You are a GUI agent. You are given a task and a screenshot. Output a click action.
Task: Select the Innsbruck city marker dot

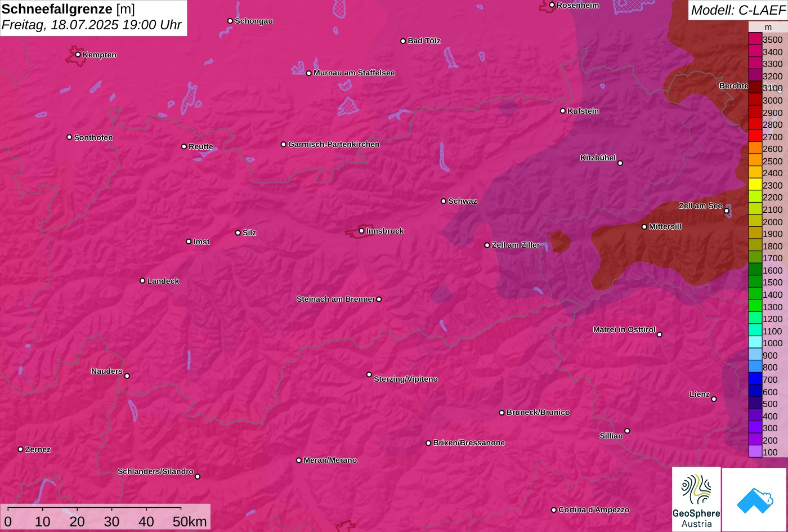click(361, 231)
